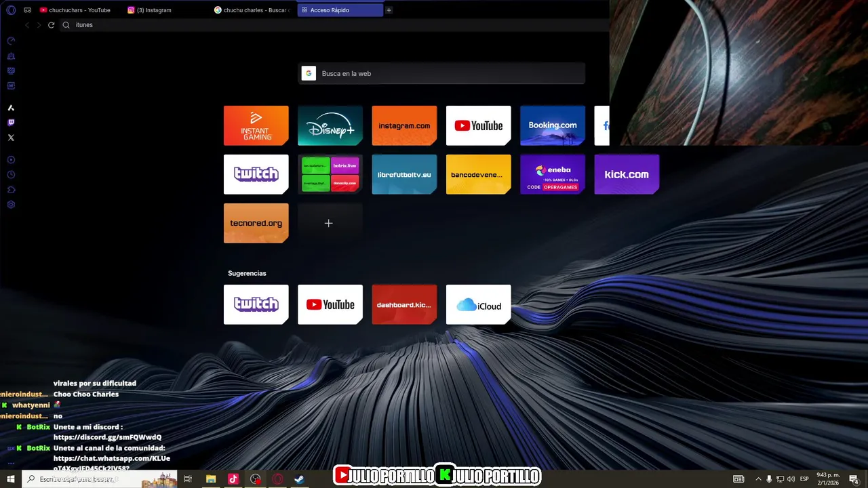Switch to chuchu charles Google search tab
Viewport: 868px width, 488px height.
[x=252, y=10]
